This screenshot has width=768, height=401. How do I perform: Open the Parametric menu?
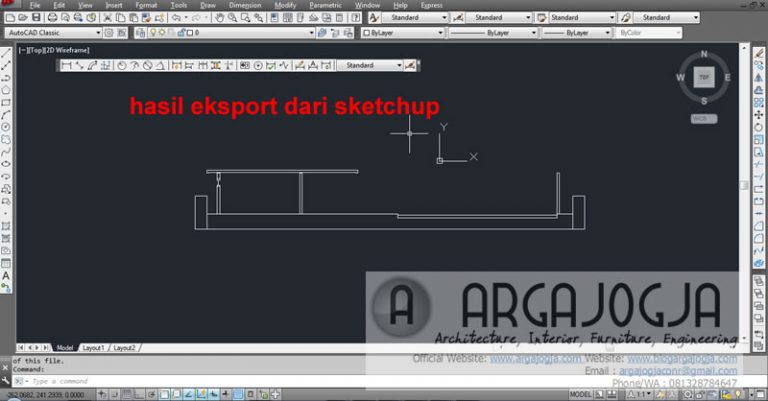(326, 5)
